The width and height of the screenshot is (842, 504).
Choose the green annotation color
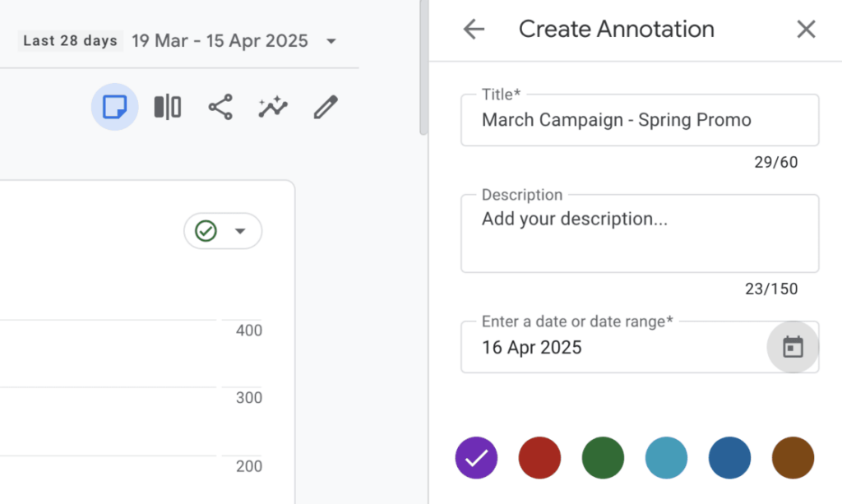[603, 458]
